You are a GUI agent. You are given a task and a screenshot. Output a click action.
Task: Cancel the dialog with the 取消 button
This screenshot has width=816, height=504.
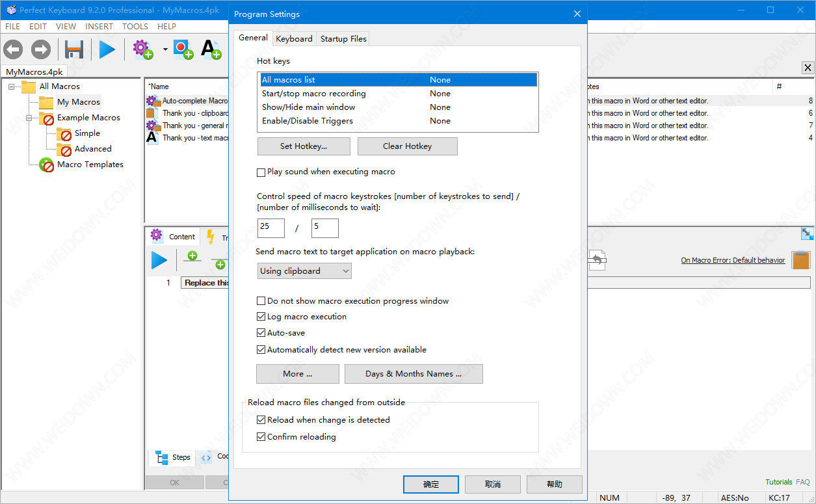493,484
